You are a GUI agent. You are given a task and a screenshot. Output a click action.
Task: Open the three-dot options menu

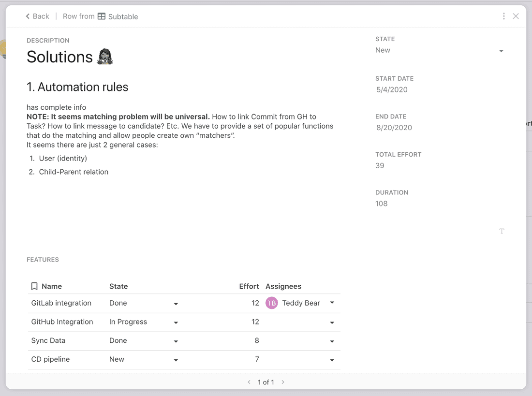click(x=503, y=16)
